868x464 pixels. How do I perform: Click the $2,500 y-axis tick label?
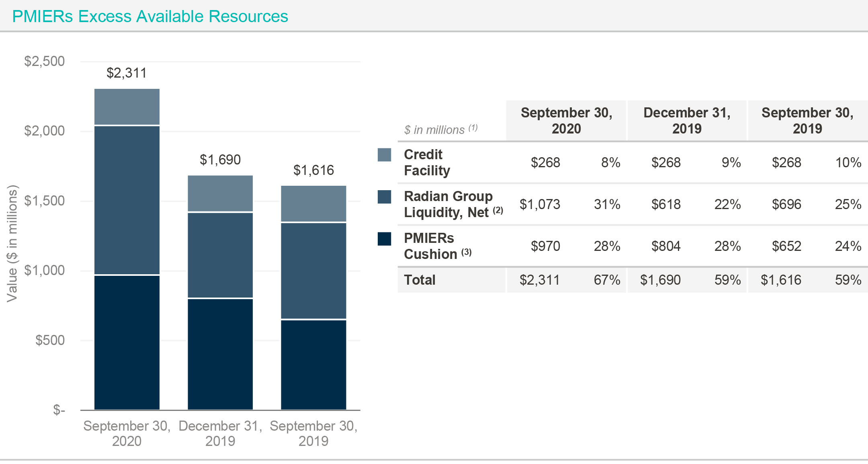pos(44,61)
